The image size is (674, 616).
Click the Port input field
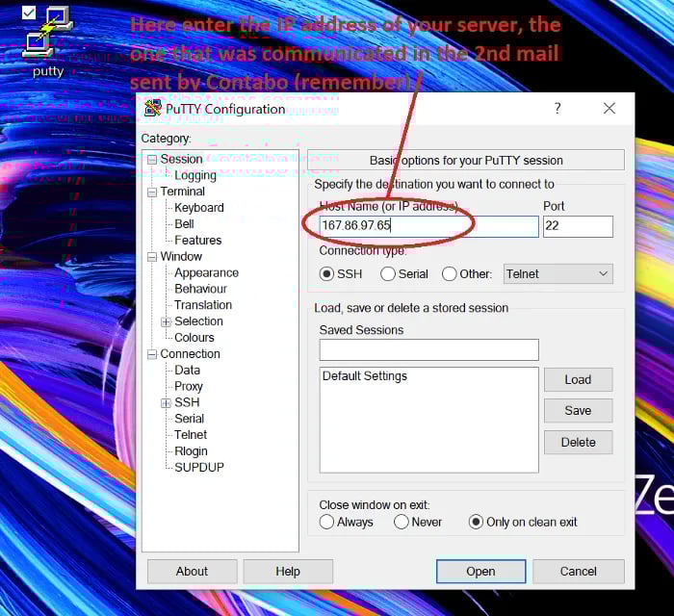[578, 226]
